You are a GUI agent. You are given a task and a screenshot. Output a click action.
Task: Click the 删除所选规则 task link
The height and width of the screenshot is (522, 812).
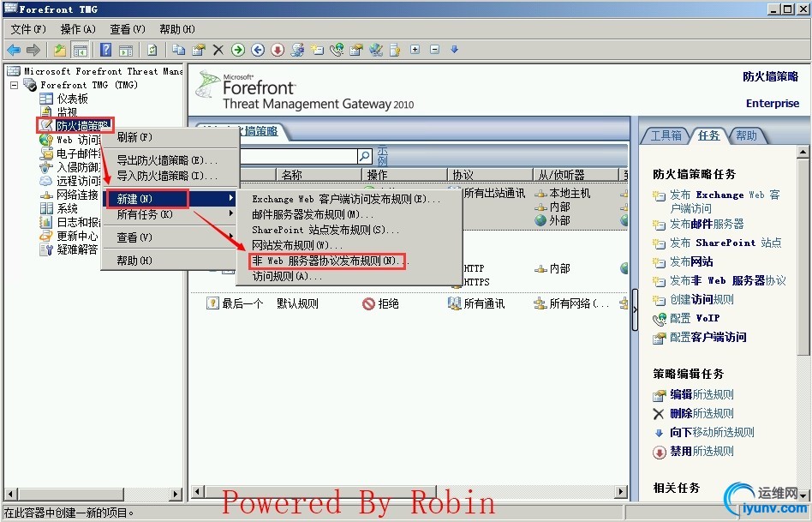click(x=702, y=414)
